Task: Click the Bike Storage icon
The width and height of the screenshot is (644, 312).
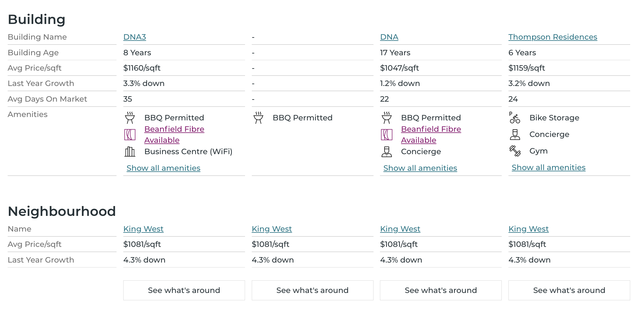Action: pos(515,118)
